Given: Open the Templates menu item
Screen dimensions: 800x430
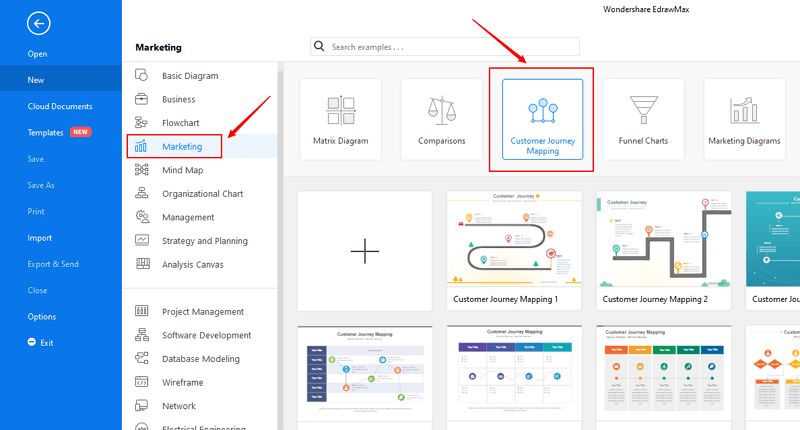Looking at the screenshot, I should click(x=45, y=133).
